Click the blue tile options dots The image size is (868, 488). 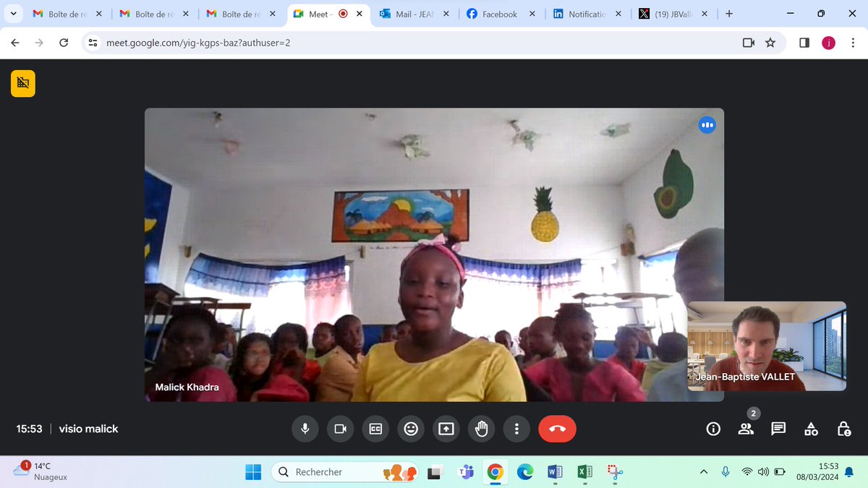tap(707, 125)
